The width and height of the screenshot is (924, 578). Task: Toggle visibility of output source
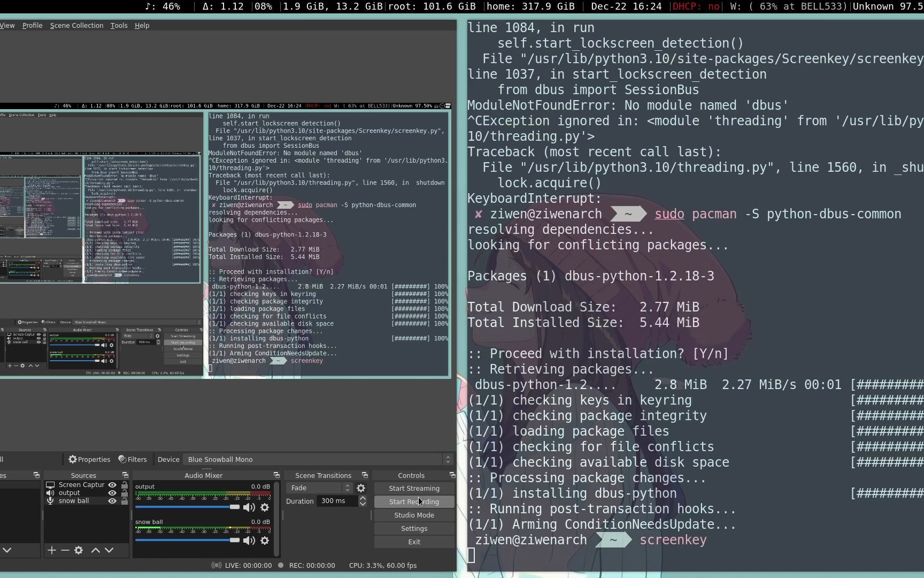(112, 493)
